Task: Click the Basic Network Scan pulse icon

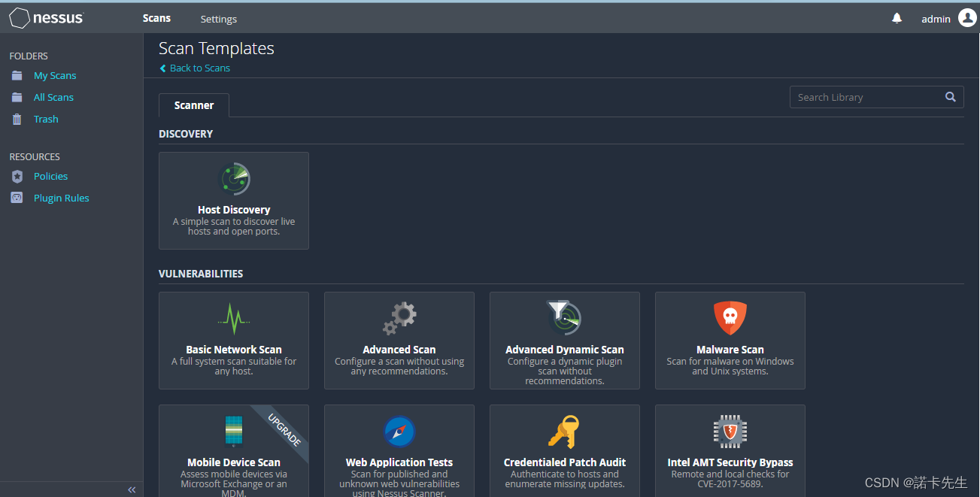Action: (x=234, y=319)
